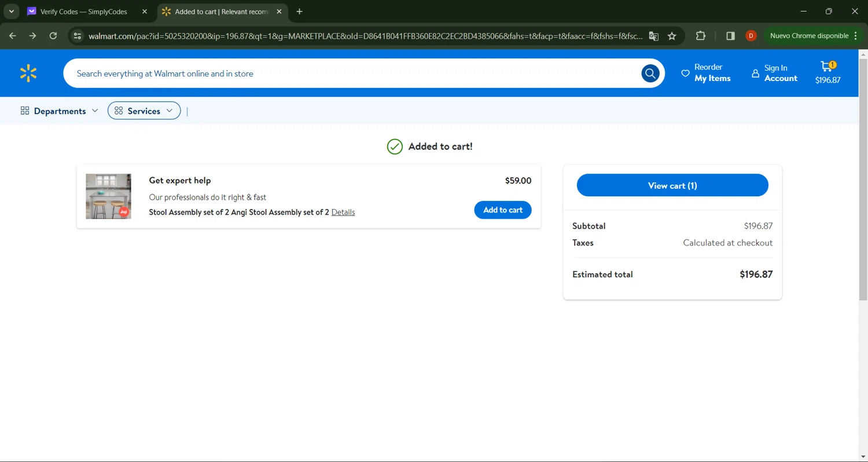This screenshot has height=462, width=868.
Task: Bookmark this page with the star icon
Action: [x=672, y=36]
